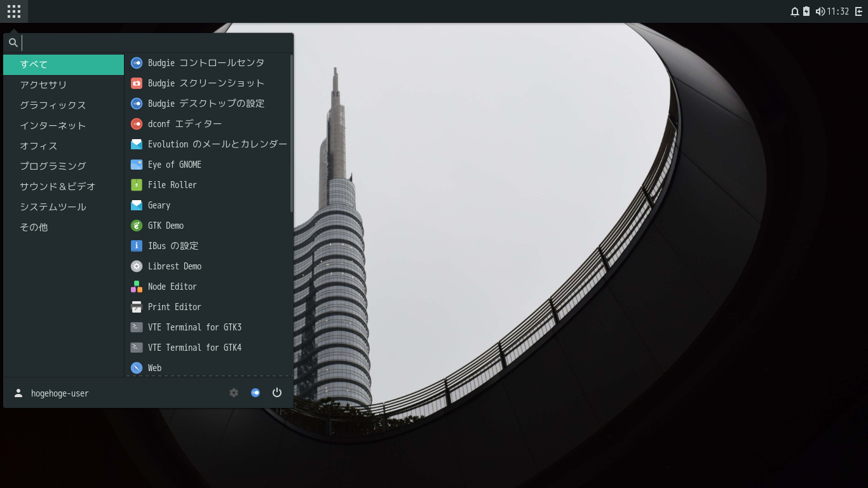
Task: Launch the Eye of GNOME image viewer
Action: click(x=208, y=165)
